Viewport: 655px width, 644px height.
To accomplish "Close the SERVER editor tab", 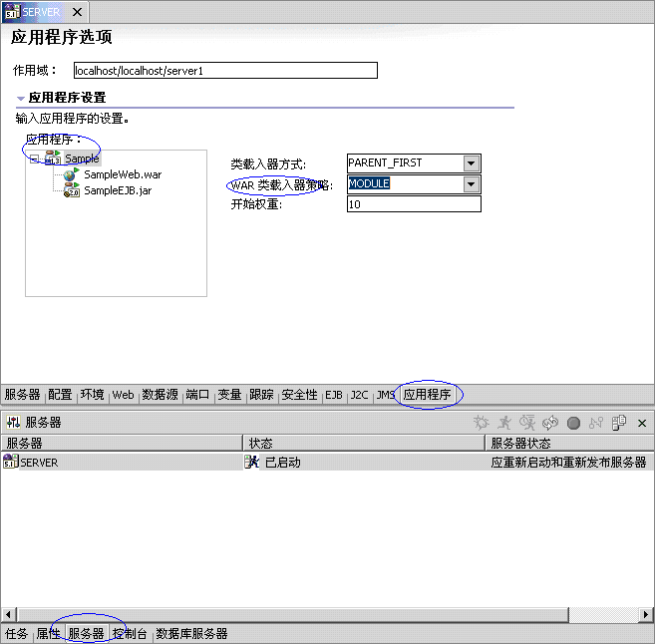I will click(77, 12).
